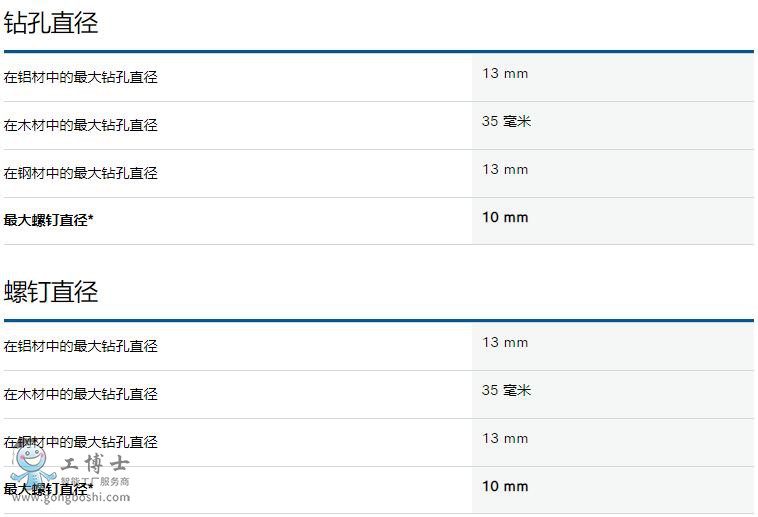Click 在铝材中的最大钻孔直径 under 螺钉直径 section

pyautogui.click(x=81, y=346)
